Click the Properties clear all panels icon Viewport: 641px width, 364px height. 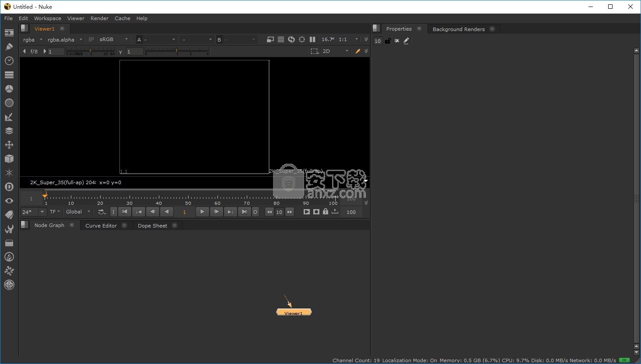point(397,41)
